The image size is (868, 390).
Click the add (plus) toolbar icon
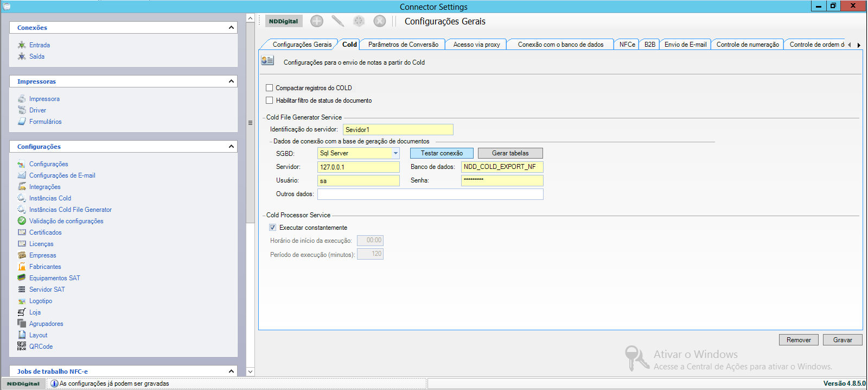pyautogui.click(x=317, y=21)
